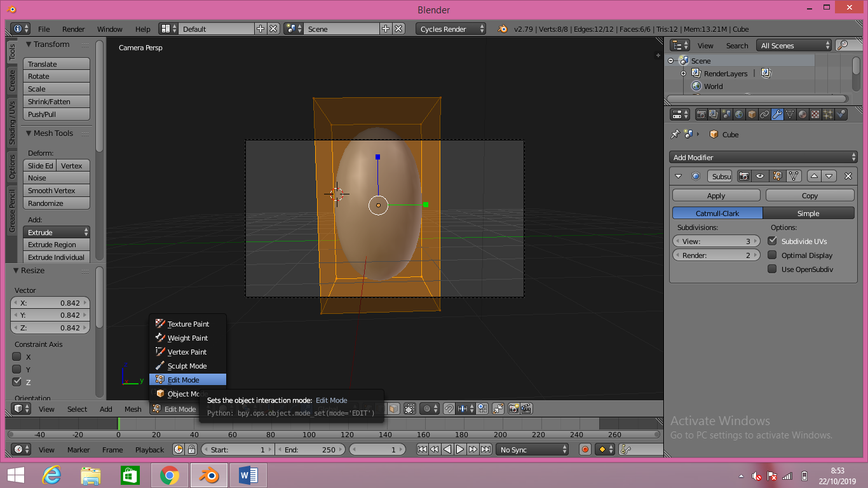This screenshot has height=488, width=868.
Task: Add a new scene with plus button
Action: [x=386, y=29]
